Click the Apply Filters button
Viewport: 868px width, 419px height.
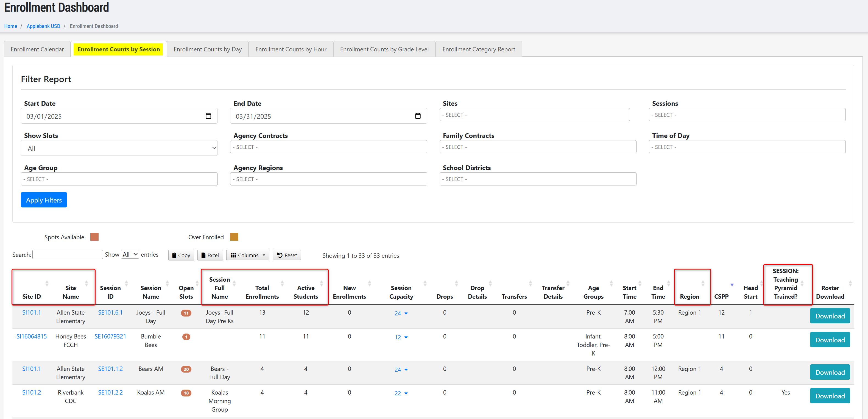[x=44, y=200]
